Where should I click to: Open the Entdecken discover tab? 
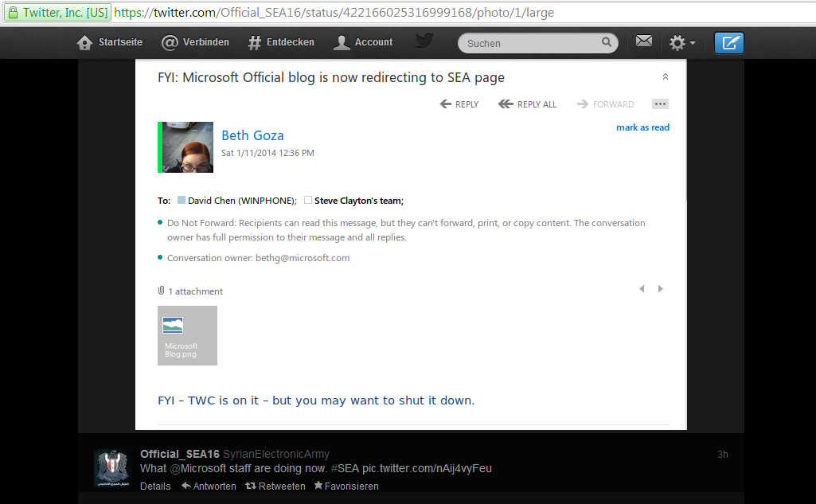pos(281,43)
